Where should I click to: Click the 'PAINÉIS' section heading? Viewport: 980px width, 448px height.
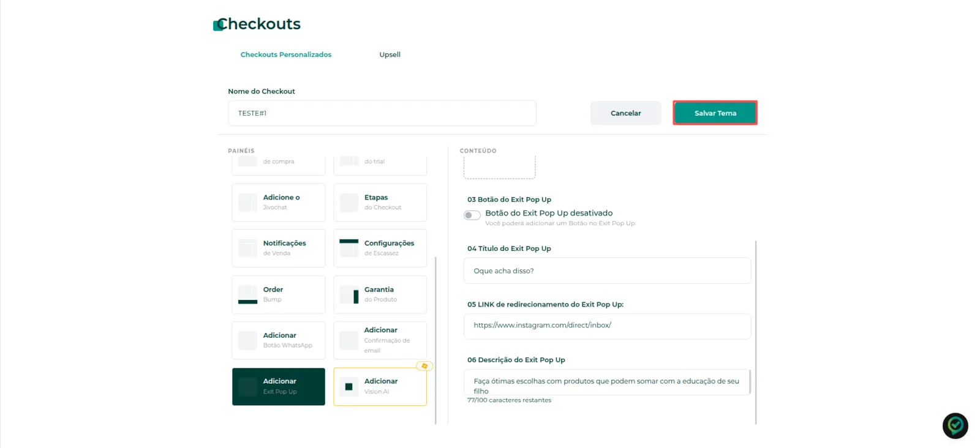(241, 151)
